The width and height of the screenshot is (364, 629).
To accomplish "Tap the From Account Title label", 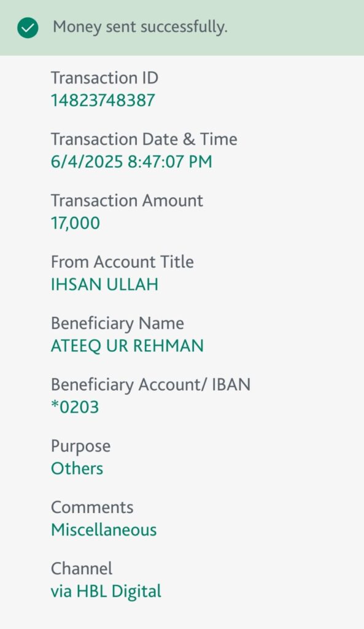I will [122, 262].
